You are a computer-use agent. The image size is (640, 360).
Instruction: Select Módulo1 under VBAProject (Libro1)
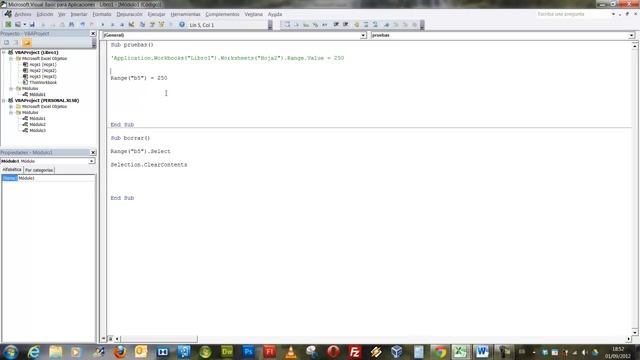tap(37, 94)
